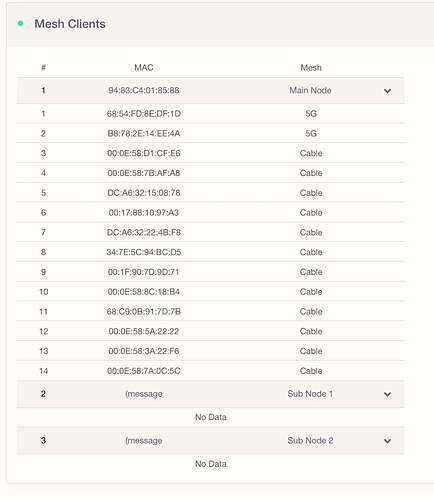Click the Mesh column header
The width and height of the screenshot is (434, 500).
311,68
